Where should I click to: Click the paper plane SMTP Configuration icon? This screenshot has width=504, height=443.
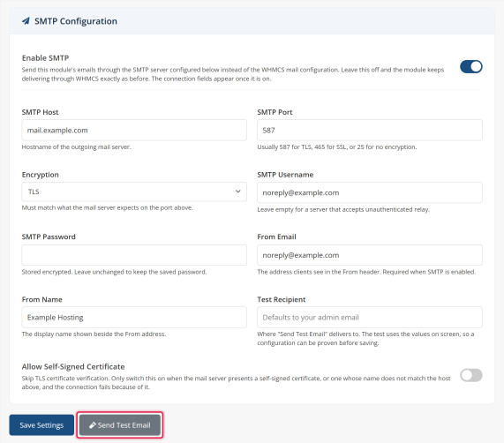26,21
